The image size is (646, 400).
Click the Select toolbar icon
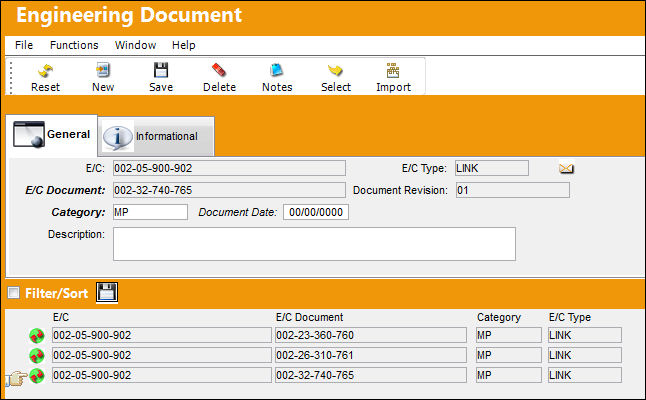click(x=335, y=70)
